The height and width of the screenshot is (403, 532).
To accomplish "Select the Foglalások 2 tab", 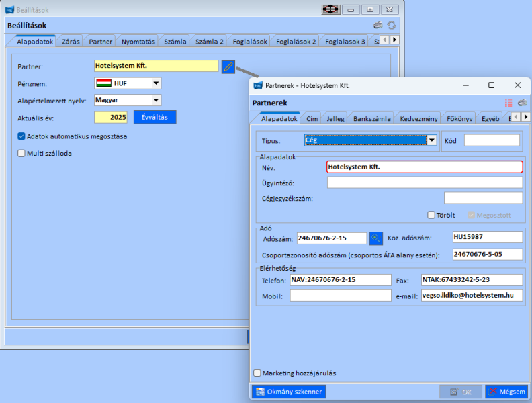I will point(296,42).
